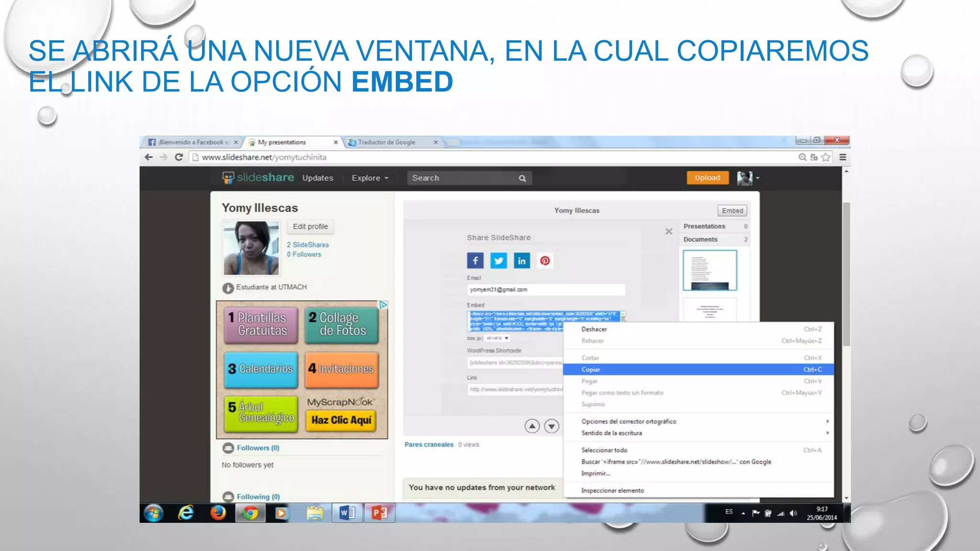Choose Imprimir... in the context menu

pos(699,473)
